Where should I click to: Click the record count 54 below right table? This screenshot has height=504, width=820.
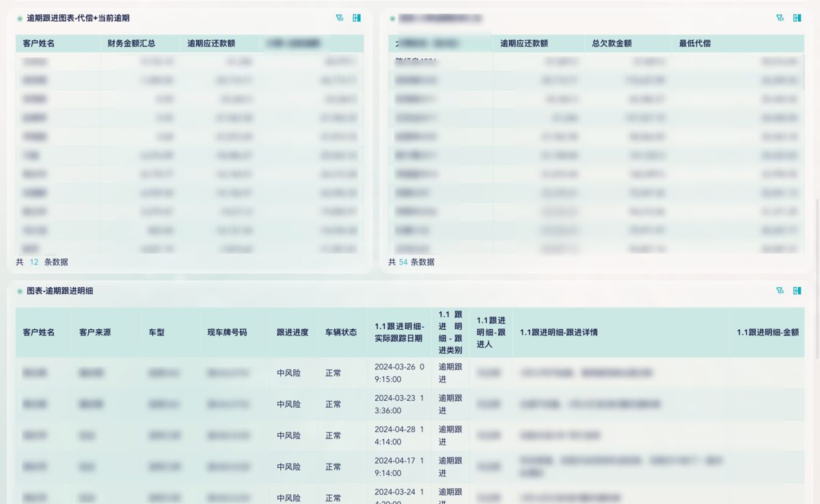click(403, 262)
